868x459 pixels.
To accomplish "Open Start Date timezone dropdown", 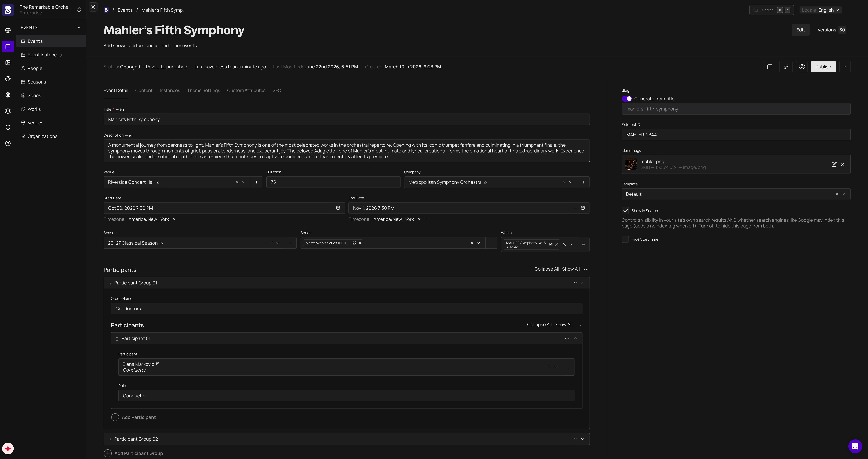I will (x=181, y=219).
